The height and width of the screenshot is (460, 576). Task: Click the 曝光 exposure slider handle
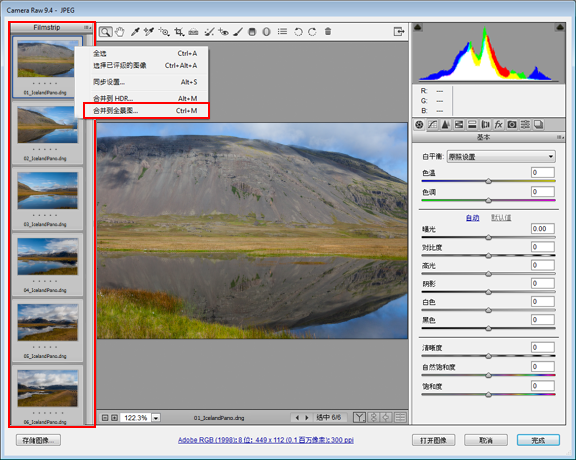pyautogui.click(x=488, y=238)
